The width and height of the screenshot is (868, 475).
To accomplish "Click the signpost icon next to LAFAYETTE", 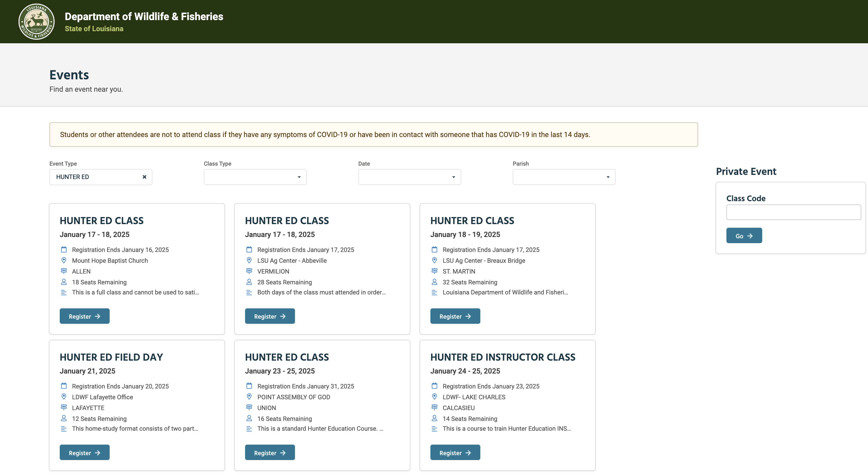I will coord(64,408).
